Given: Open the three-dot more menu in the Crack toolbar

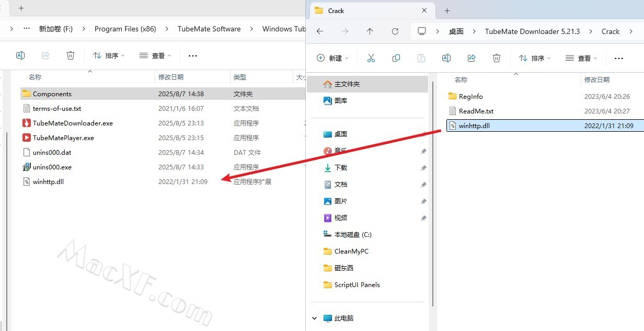Looking at the screenshot, I should click(619, 59).
